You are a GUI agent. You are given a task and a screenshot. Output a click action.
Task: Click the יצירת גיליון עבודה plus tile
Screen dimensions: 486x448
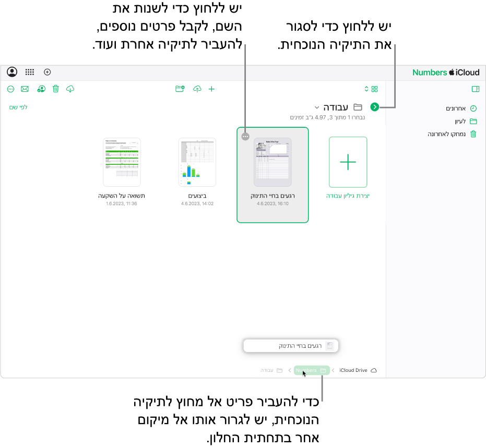(x=348, y=162)
